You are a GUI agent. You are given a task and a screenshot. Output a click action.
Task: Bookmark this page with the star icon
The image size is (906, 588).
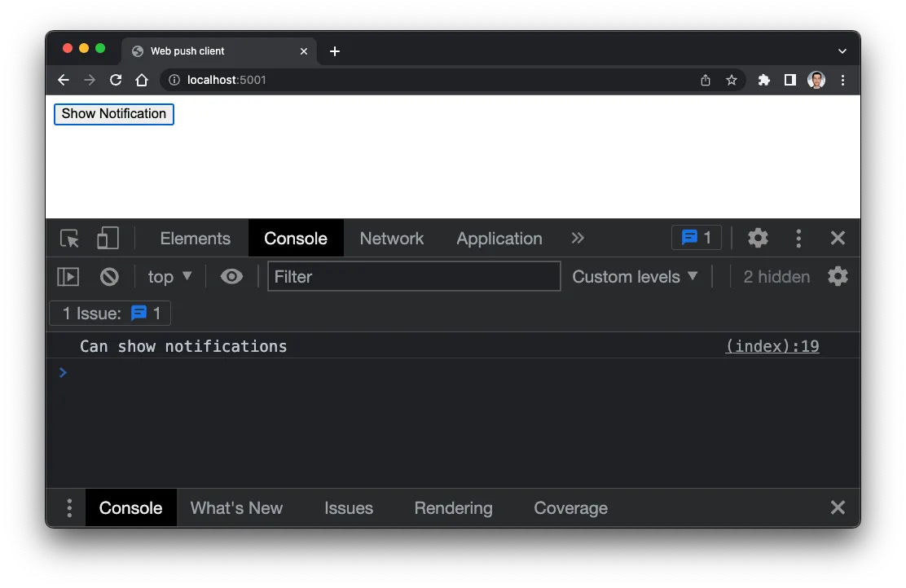(732, 80)
